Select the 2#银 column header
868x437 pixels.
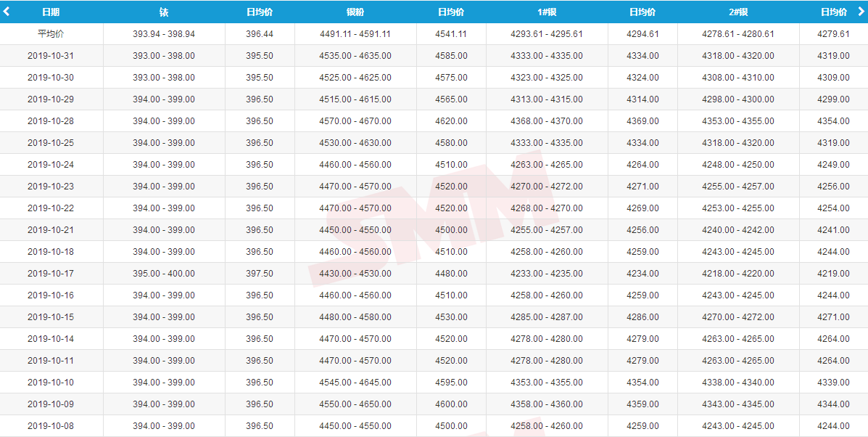pyautogui.click(x=738, y=12)
